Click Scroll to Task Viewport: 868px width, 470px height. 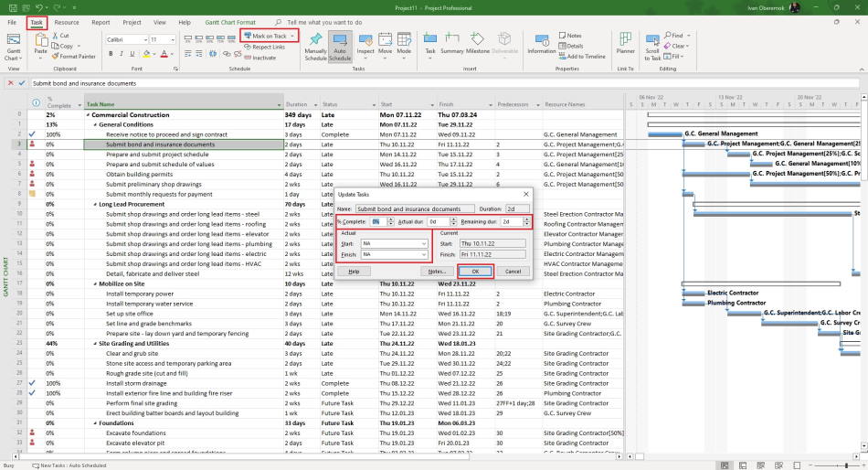click(652, 48)
